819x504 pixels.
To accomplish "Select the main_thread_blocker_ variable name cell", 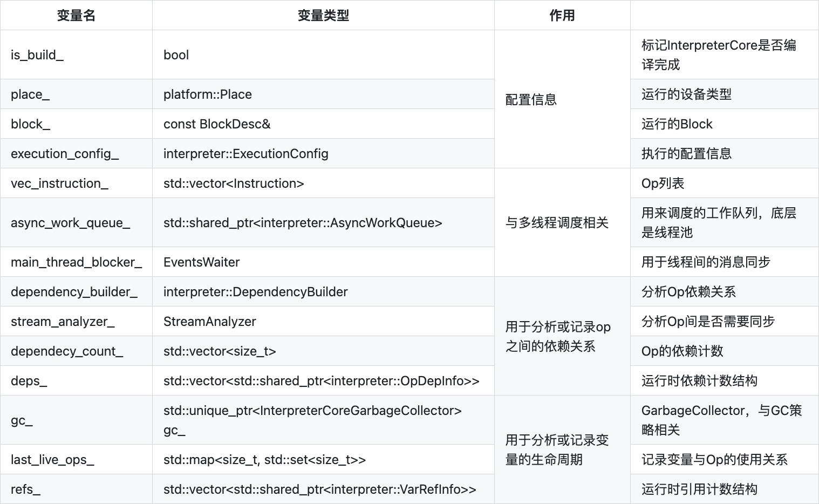I will [76, 262].
